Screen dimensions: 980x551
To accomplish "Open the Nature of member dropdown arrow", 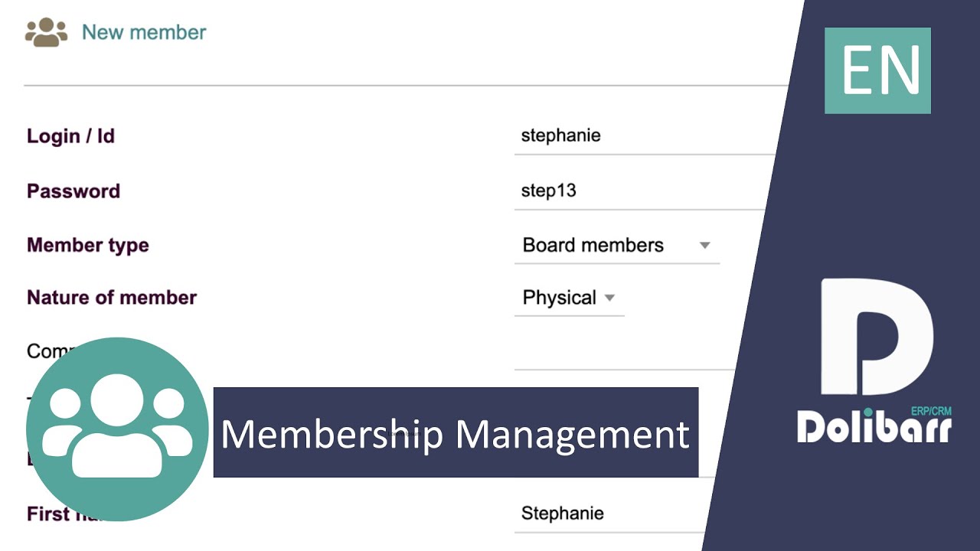I will click(609, 298).
